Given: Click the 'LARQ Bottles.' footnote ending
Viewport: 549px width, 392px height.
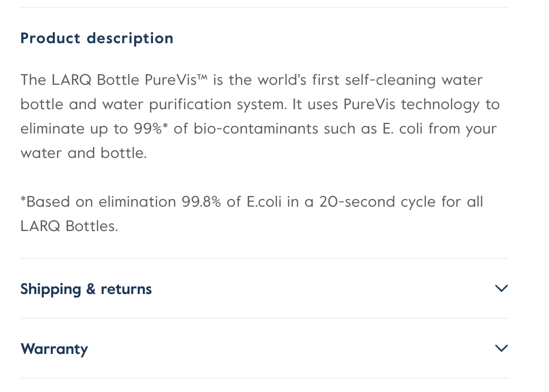Looking at the screenshot, I should pyautogui.click(x=69, y=226).
